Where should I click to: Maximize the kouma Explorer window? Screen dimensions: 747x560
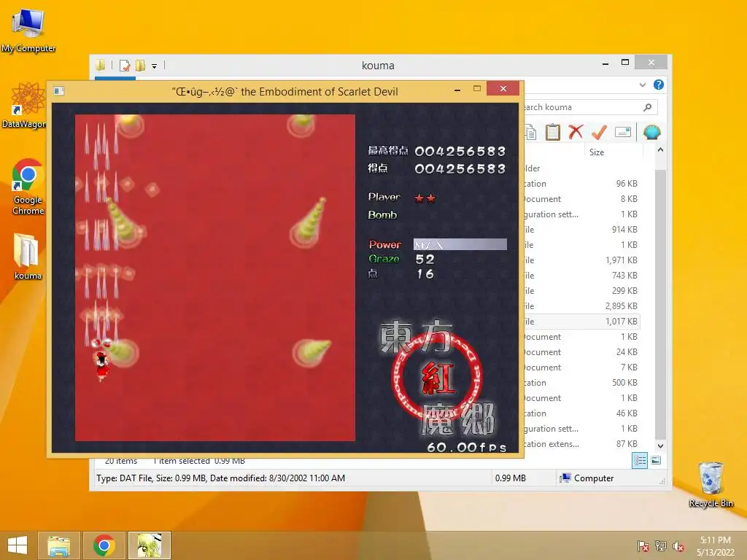(x=625, y=63)
